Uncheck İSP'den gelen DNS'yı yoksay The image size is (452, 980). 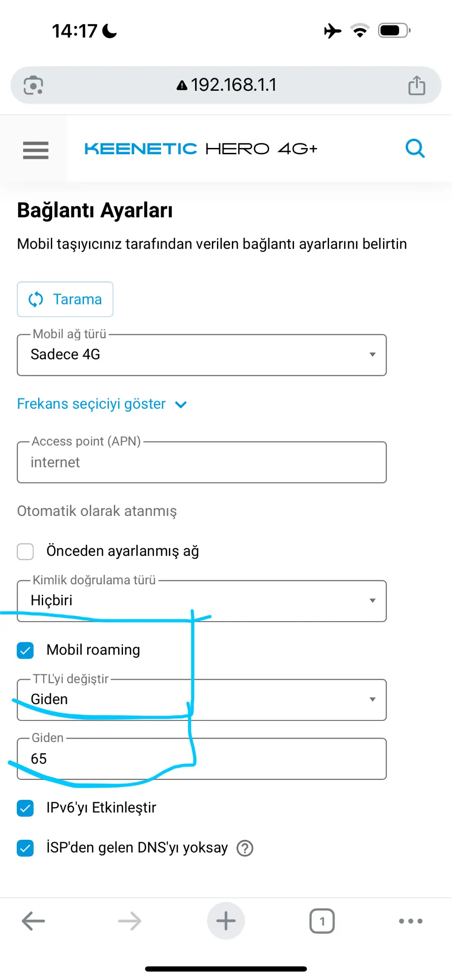click(25, 848)
